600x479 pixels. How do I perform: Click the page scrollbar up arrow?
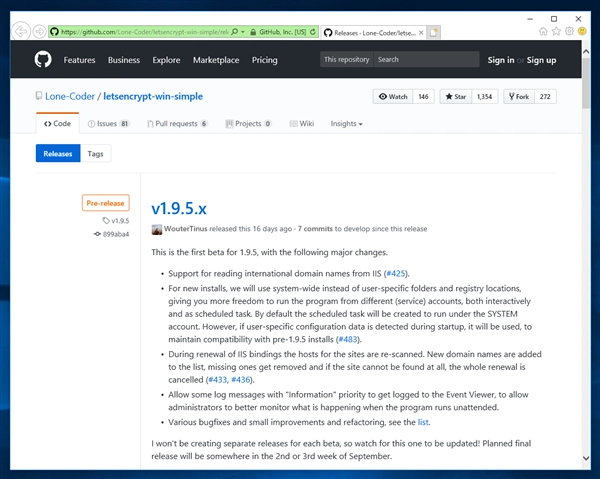coord(586,51)
